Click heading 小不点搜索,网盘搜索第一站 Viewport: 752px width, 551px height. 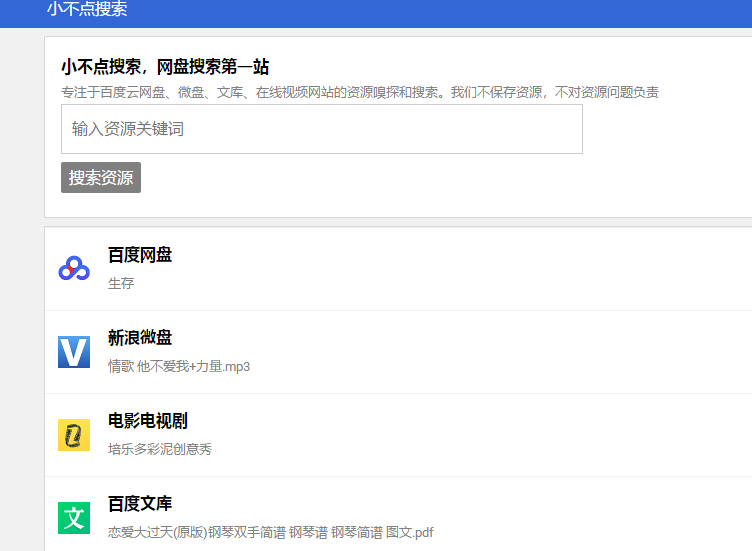pos(165,67)
